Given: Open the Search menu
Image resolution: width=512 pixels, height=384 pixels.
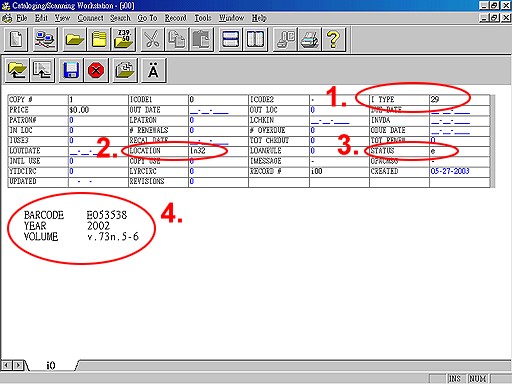Looking at the screenshot, I should pos(120,18).
